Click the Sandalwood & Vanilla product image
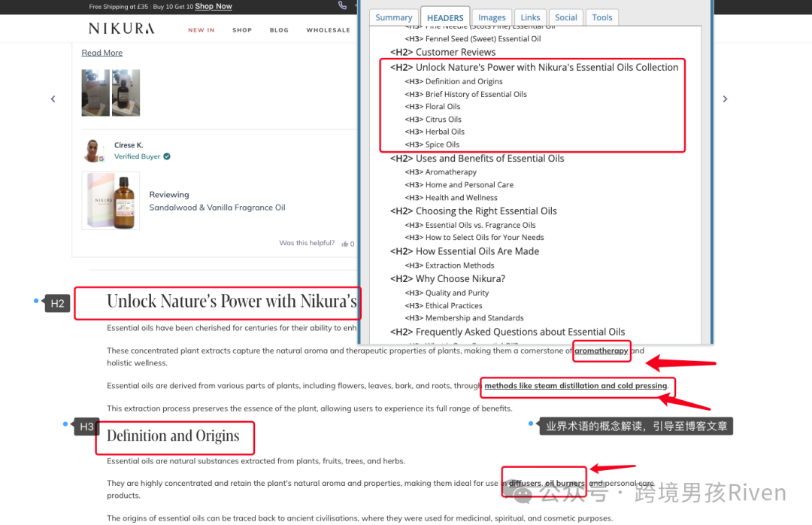The height and width of the screenshot is (525, 812). tap(111, 201)
